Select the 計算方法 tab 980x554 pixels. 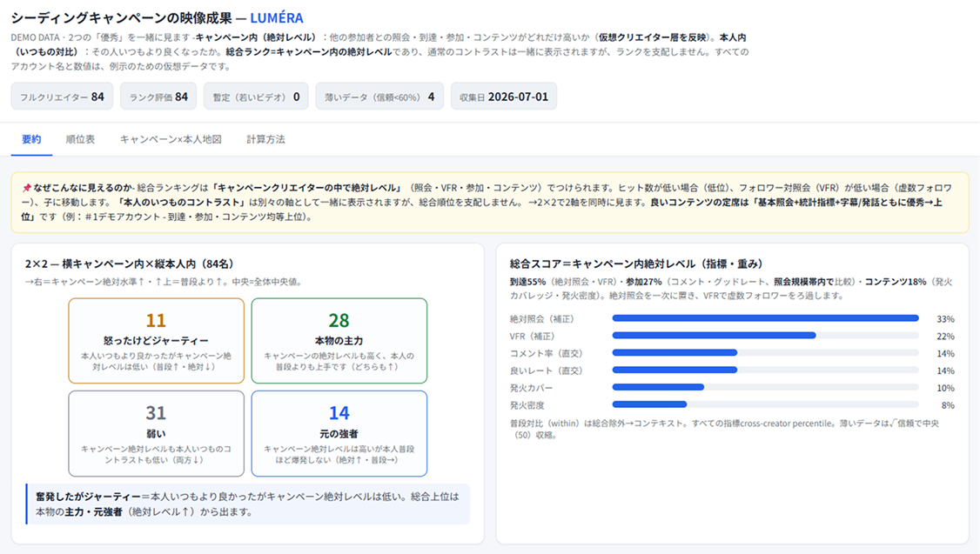click(x=265, y=139)
